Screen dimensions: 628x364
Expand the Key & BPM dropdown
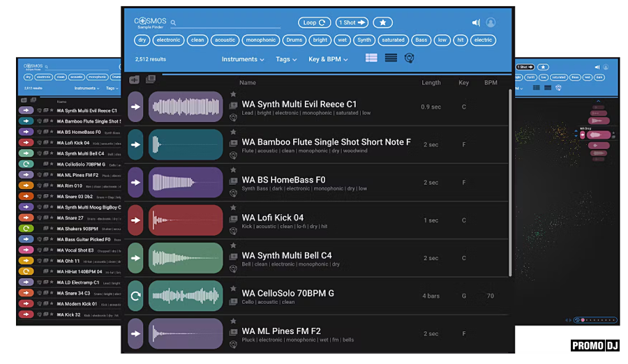point(328,59)
